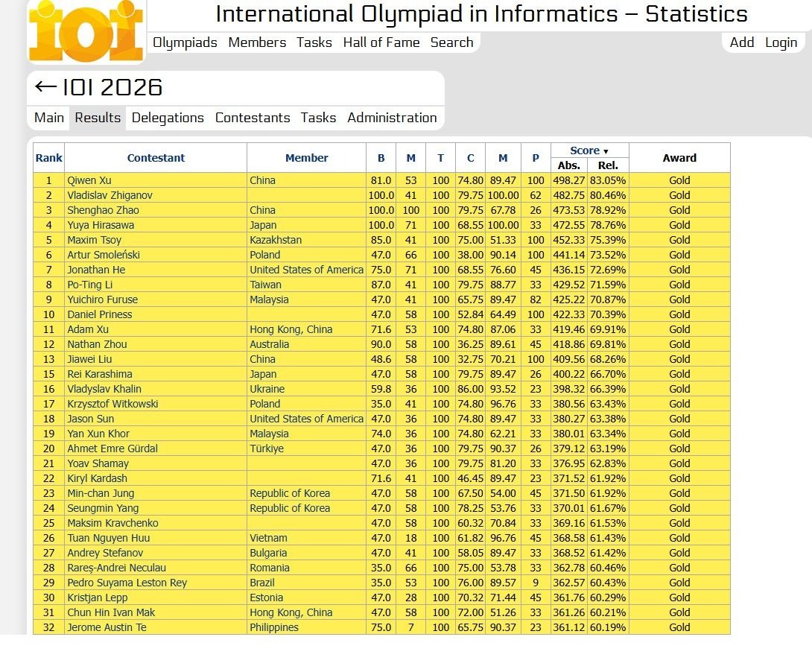Sort table by Rank column header
812x672 pixels.
[x=48, y=158]
